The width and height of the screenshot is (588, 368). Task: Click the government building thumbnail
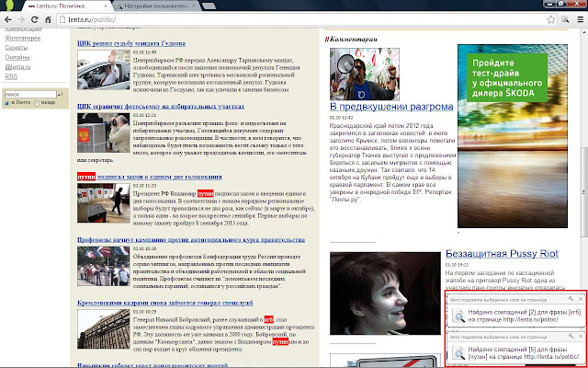tap(104, 329)
